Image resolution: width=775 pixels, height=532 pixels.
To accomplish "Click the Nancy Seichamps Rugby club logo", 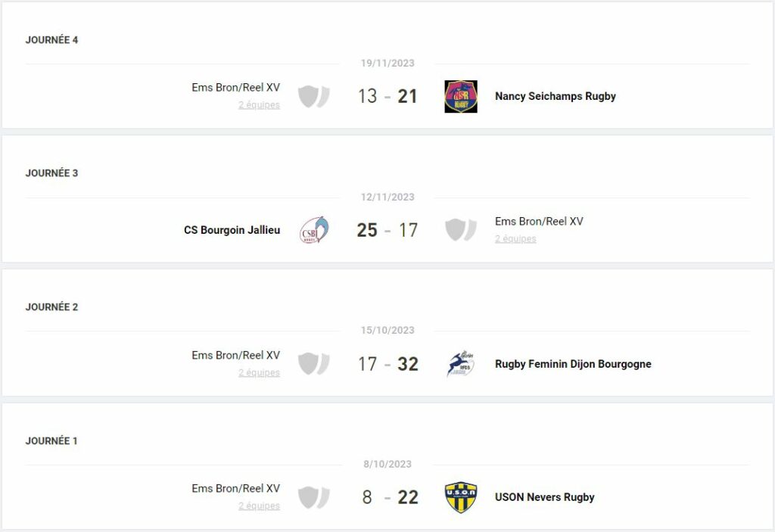I will click(461, 96).
